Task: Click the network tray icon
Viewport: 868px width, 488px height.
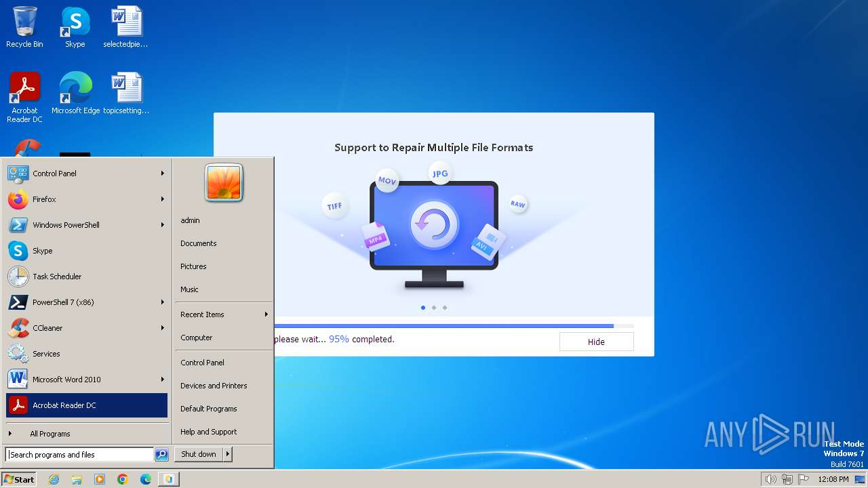Action: [x=787, y=479]
